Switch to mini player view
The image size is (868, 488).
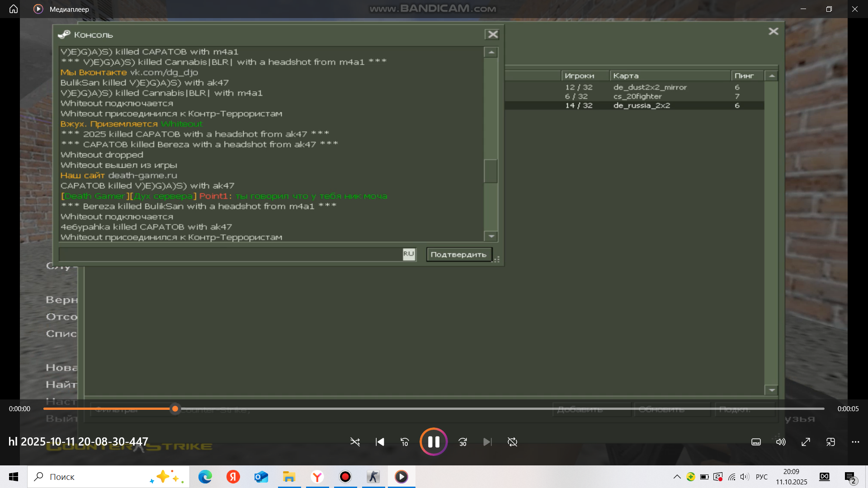830,442
